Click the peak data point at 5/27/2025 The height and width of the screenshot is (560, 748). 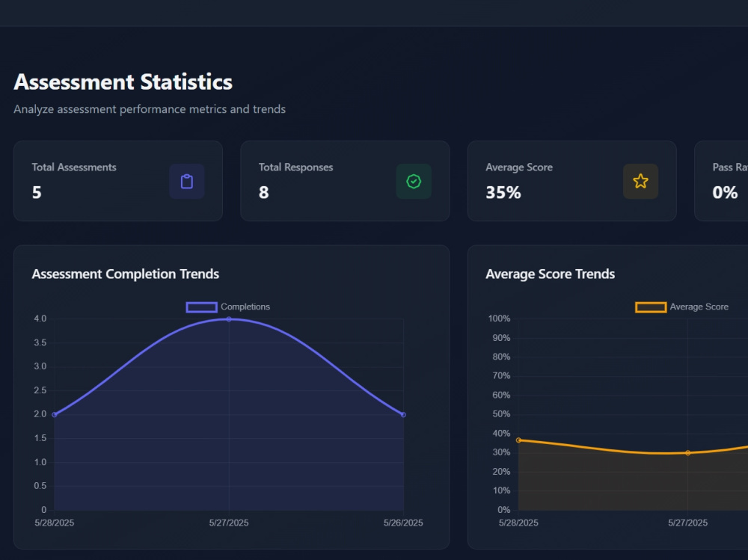point(228,319)
